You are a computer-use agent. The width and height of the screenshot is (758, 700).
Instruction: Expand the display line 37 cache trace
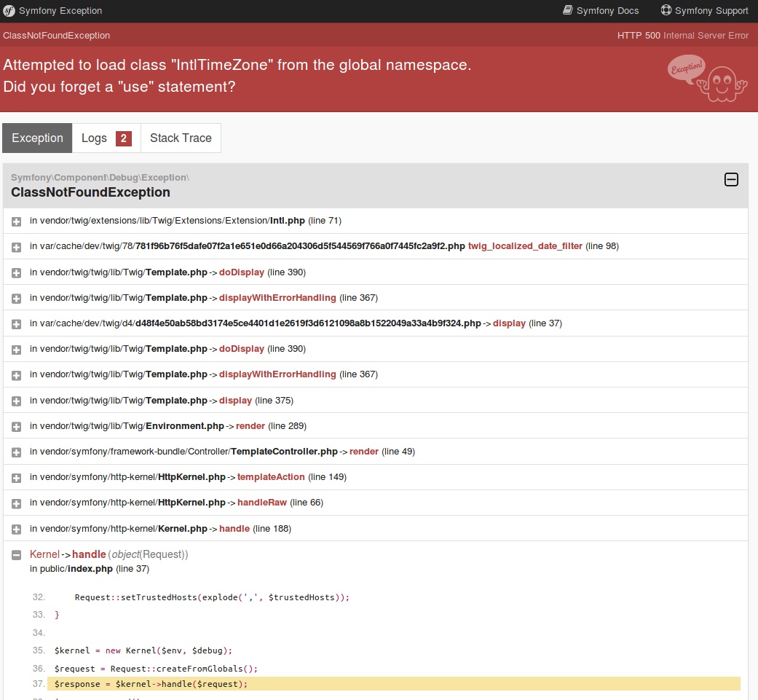17,324
